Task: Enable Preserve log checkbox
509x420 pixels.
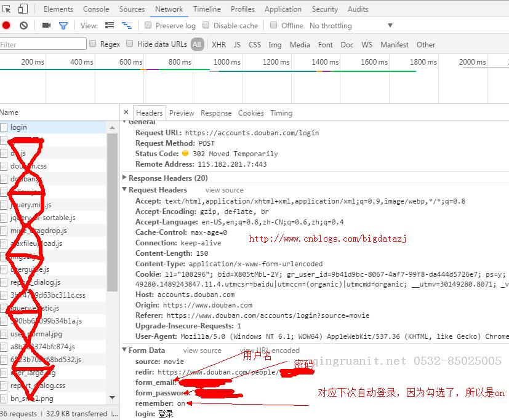Action: tap(148, 25)
